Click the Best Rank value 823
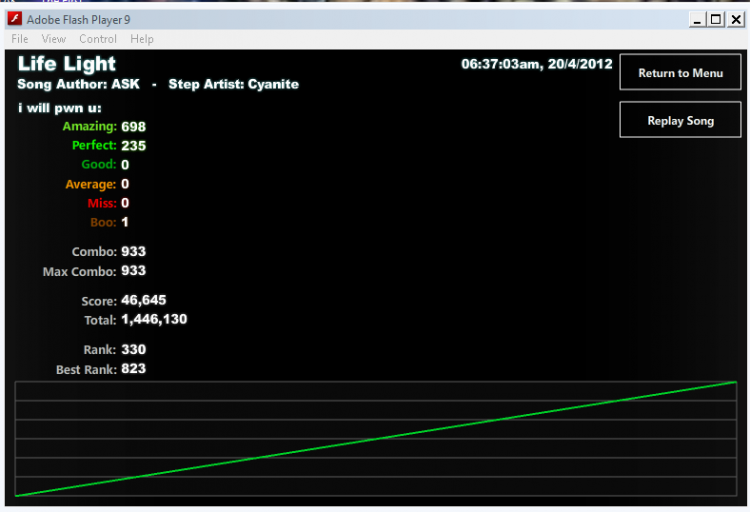The width and height of the screenshot is (750, 512). (x=133, y=368)
